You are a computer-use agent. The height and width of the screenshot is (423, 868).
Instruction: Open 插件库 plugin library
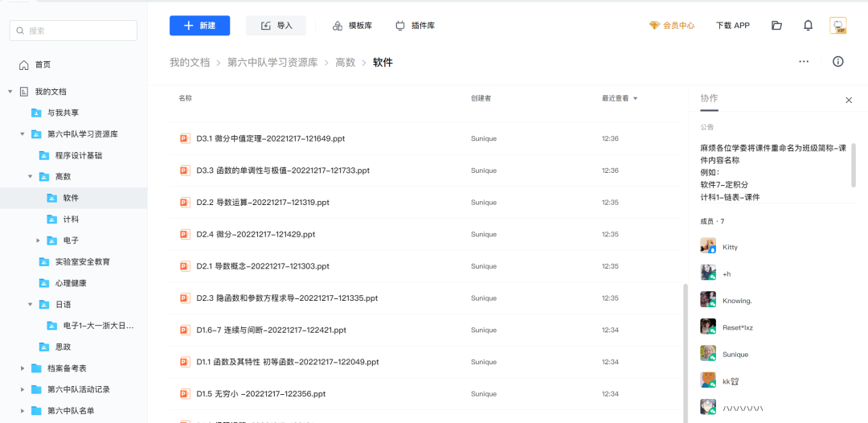(415, 26)
